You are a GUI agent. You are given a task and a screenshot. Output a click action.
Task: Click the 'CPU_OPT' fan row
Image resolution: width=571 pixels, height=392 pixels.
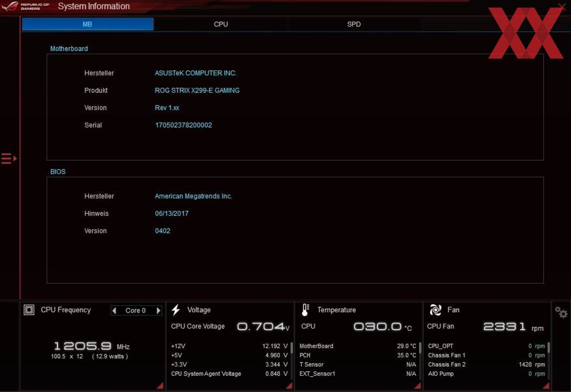486,346
